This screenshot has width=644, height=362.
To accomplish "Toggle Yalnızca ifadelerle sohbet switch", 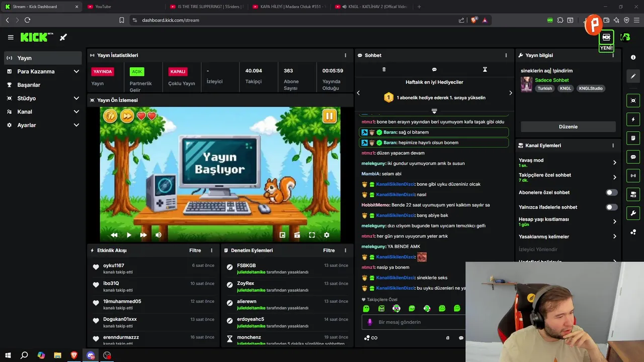I will click(x=611, y=207).
